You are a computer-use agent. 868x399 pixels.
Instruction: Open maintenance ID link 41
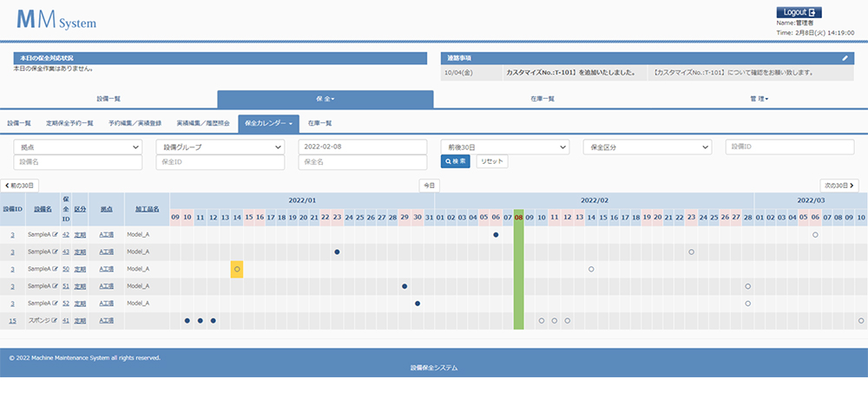66,320
